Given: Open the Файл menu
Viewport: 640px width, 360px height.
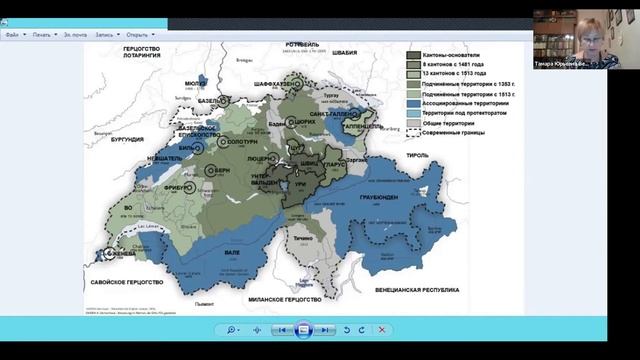Looking at the screenshot, I should coord(16,35).
